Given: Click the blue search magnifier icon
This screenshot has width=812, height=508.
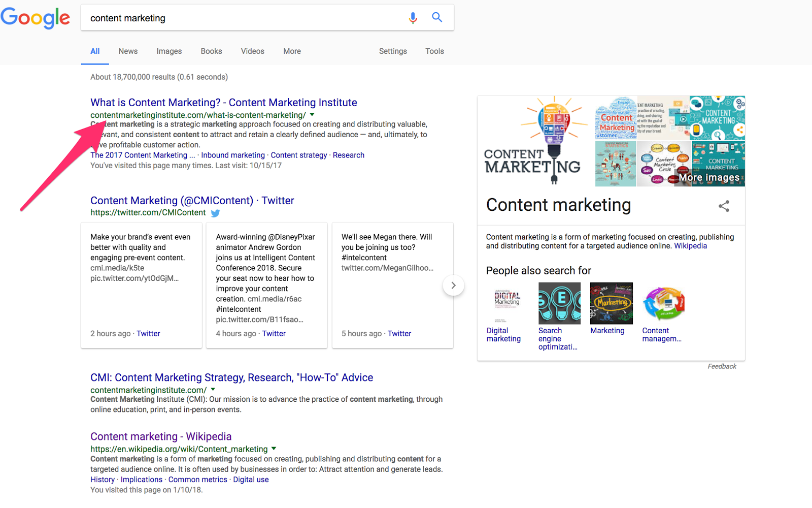Looking at the screenshot, I should coord(437,17).
